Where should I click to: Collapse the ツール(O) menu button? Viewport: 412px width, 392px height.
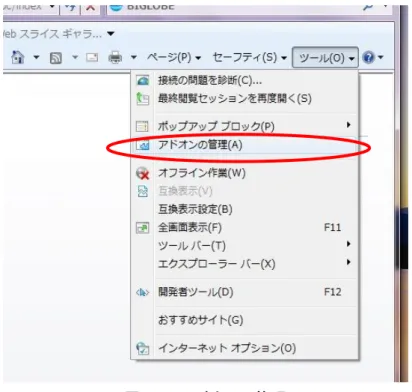point(325,58)
